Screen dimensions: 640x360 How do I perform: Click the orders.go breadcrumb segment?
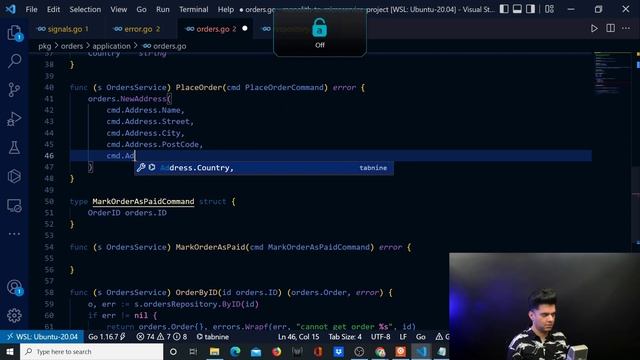coord(164,46)
